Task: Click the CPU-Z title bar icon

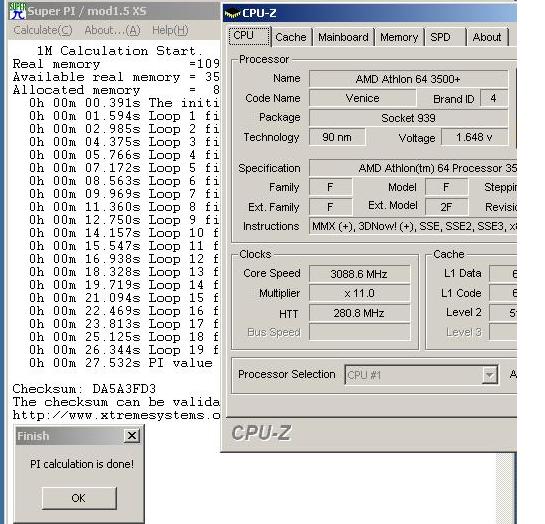Action: (233, 14)
